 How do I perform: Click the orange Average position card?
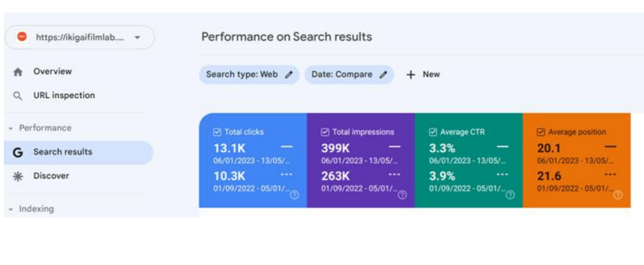point(576,160)
